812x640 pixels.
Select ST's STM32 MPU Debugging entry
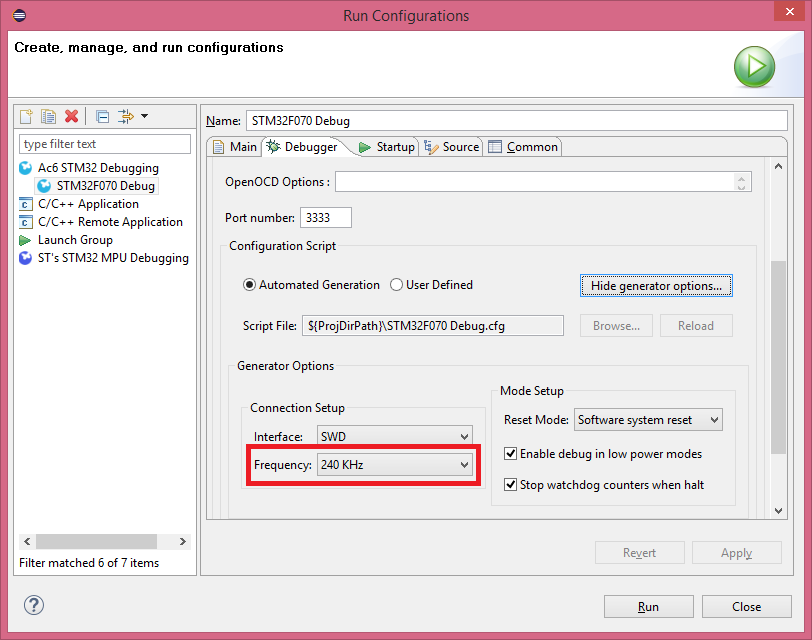point(112,258)
